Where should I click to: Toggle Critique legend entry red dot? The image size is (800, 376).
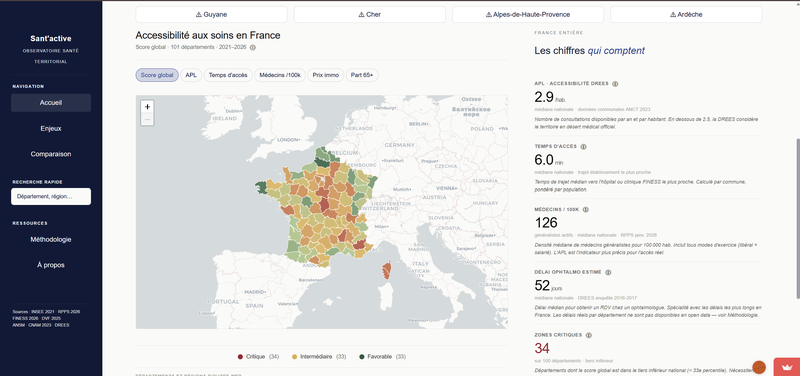click(x=240, y=357)
